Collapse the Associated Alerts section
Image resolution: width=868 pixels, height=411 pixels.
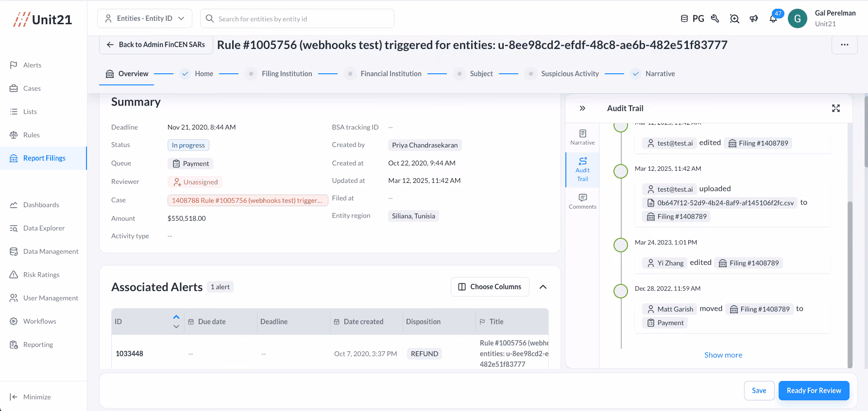pos(543,287)
